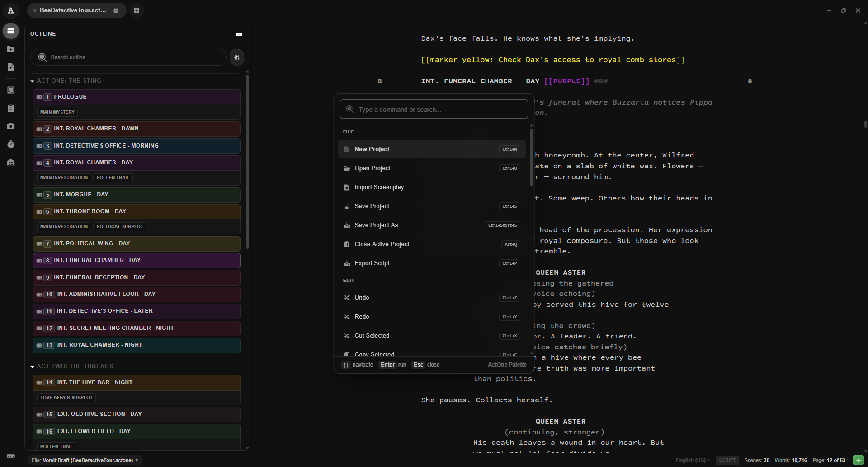Image resolution: width=868 pixels, height=467 pixels.
Task: Select Close Active Project command
Action: (x=432, y=244)
